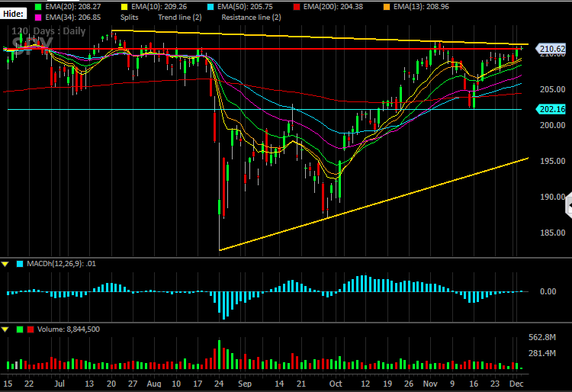This screenshot has width=572, height=392.
Task: Click the Hide: button
Action: pos(14,14)
